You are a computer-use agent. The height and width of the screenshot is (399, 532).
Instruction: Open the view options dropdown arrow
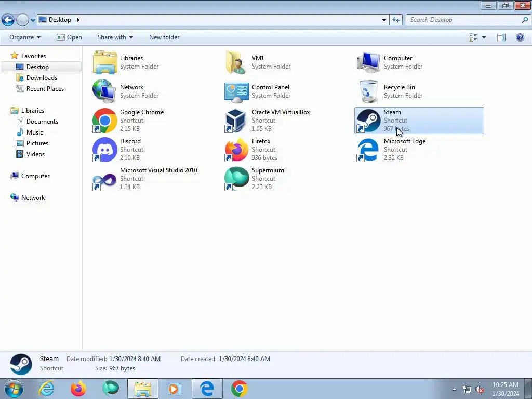[x=484, y=37]
